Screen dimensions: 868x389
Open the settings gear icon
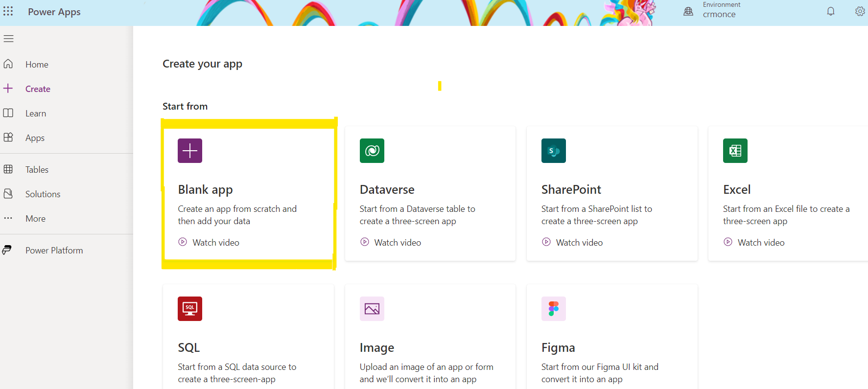pos(860,11)
